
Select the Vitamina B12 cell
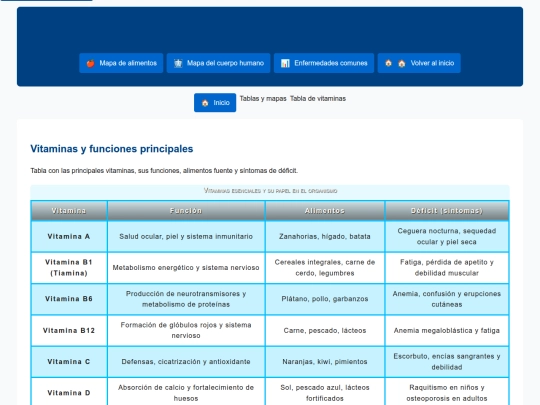[69, 331]
